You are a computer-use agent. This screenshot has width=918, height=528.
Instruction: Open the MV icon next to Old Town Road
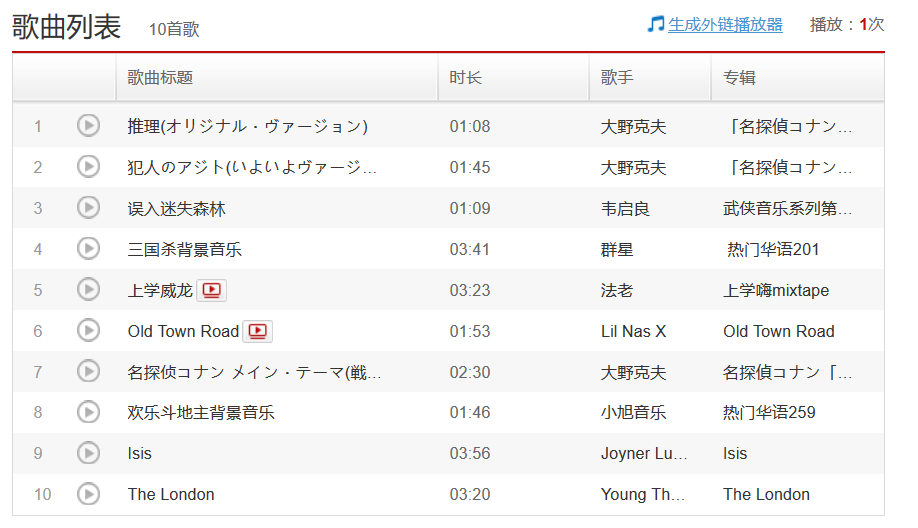pyautogui.click(x=257, y=331)
